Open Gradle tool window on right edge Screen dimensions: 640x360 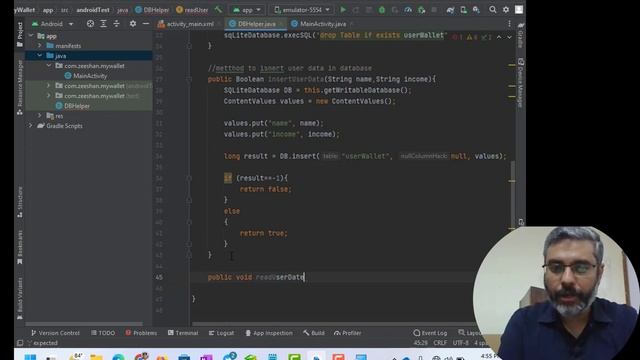click(x=520, y=35)
